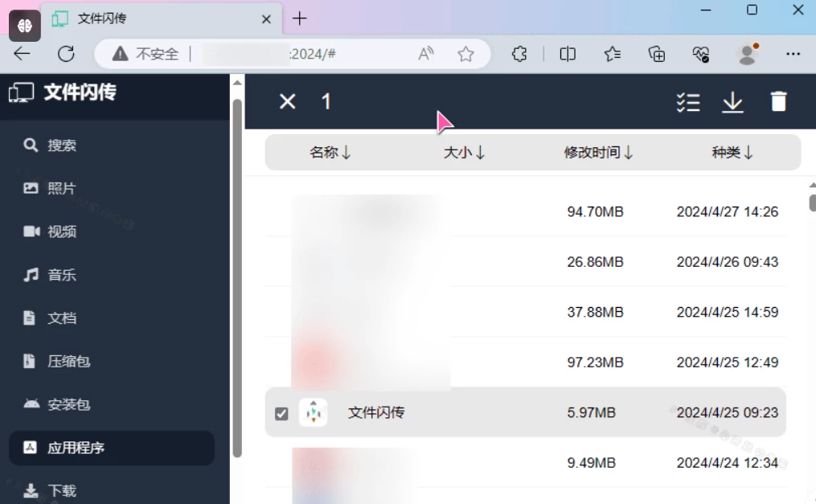The image size is (816, 504).
Task: Toggle split screen view in browser
Action: [x=568, y=54]
